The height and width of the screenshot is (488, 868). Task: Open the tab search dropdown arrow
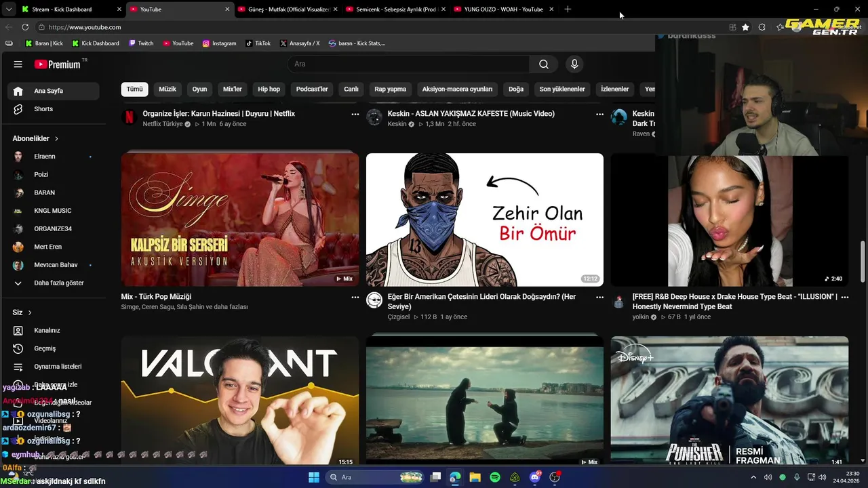coord(9,9)
